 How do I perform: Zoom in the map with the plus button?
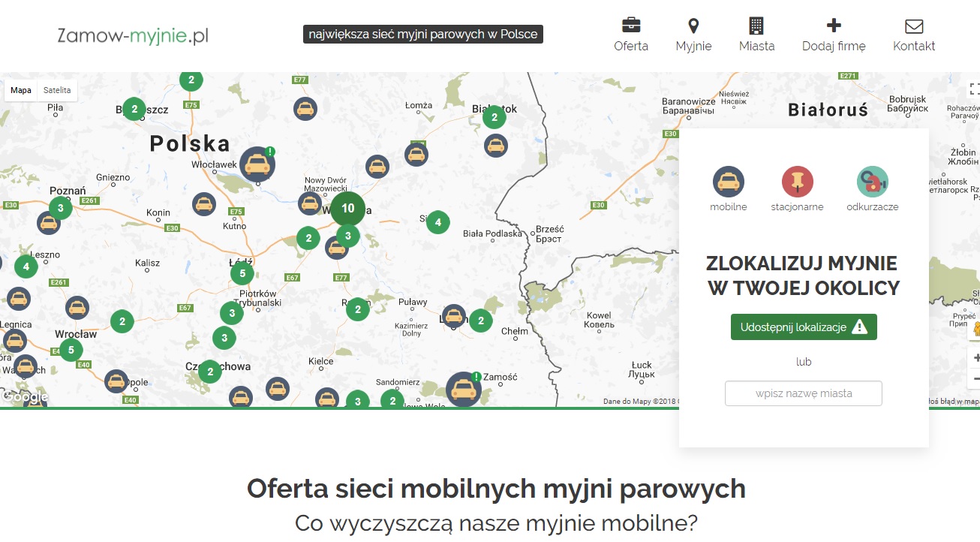975,358
